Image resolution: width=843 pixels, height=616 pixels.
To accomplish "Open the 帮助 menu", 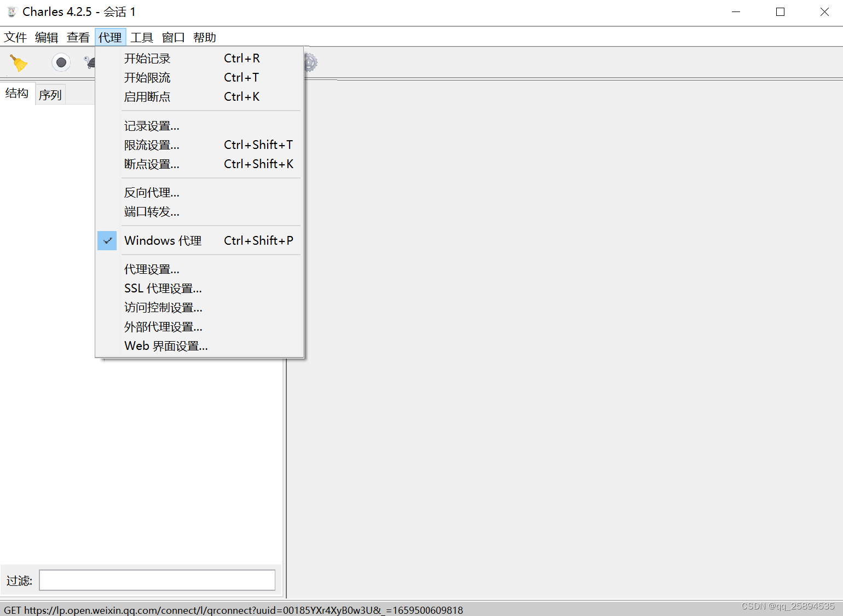I will point(205,37).
